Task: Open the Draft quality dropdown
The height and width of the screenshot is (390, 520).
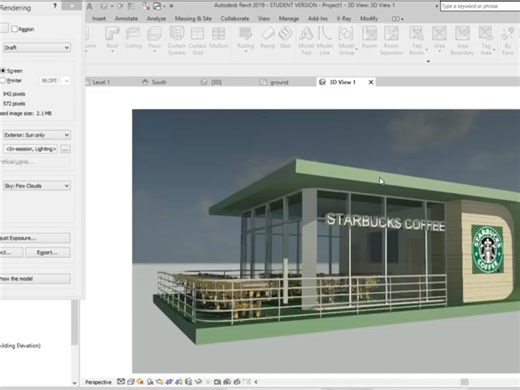Action: pos(37,47)
